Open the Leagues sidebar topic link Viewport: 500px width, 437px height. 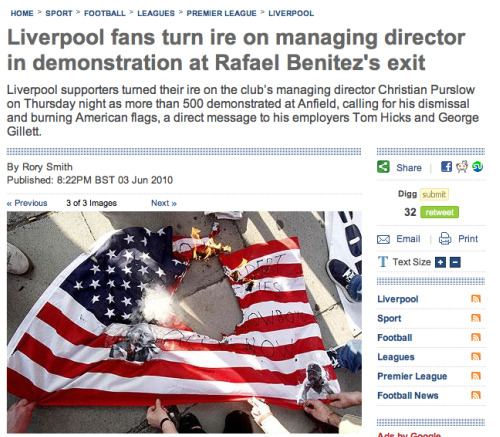[396, 357]
